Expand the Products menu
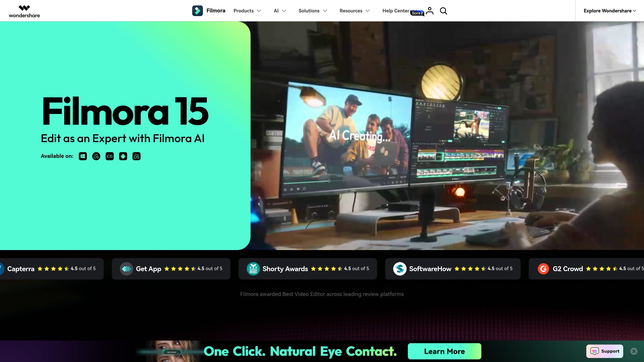This screenshot has height=362, width=644. [247, 11]
